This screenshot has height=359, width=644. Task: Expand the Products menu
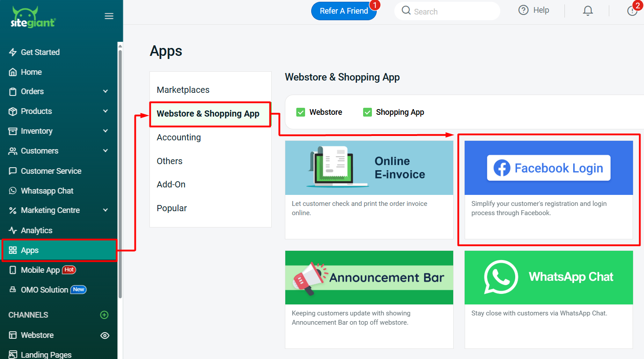click(x=105, y=111)
